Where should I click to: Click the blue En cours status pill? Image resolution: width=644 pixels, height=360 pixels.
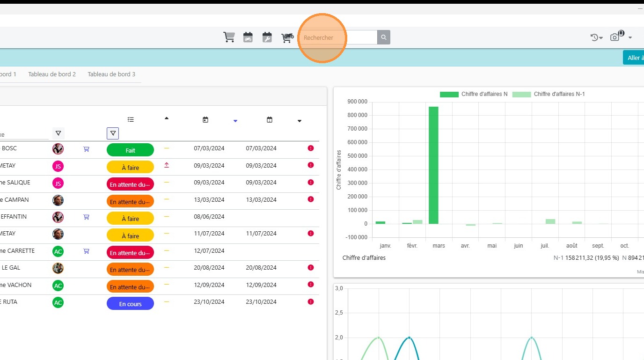point(130,303)
